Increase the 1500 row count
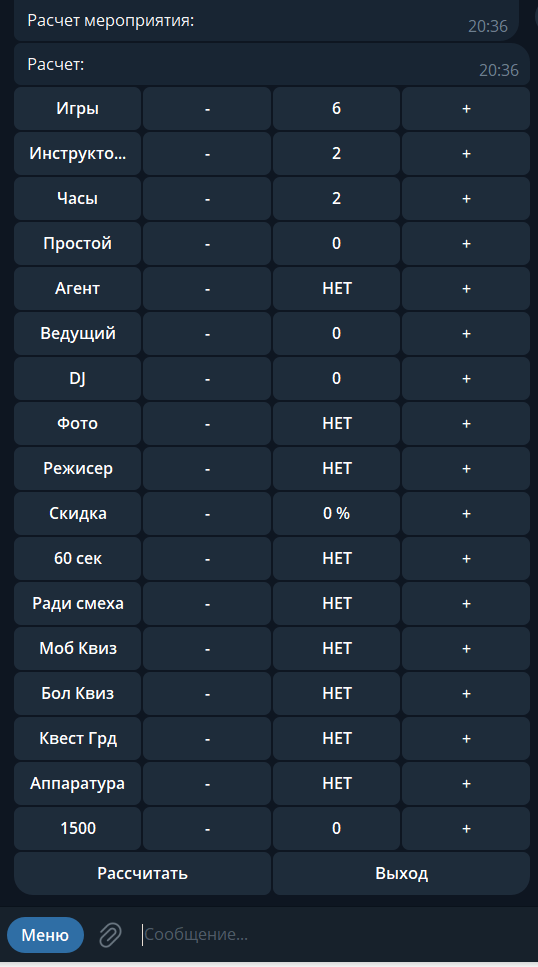The width and height of the screenshot is (538, 967). click(x=466, y=829)
